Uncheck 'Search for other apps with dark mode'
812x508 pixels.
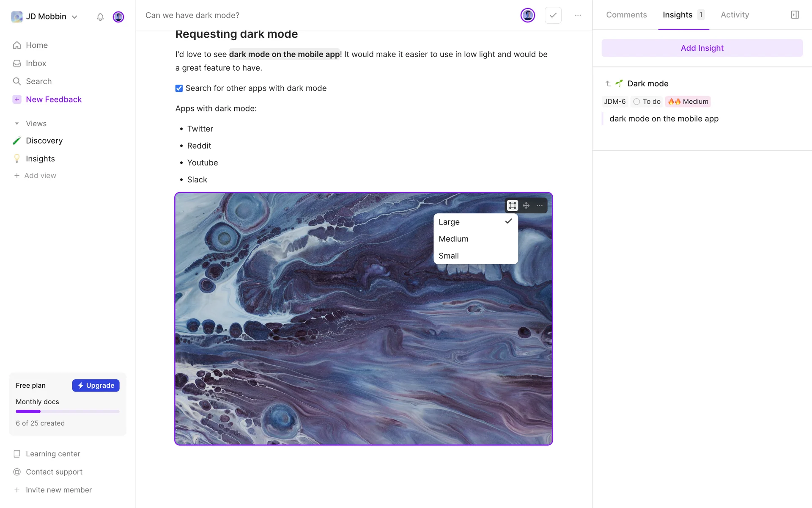179,88
